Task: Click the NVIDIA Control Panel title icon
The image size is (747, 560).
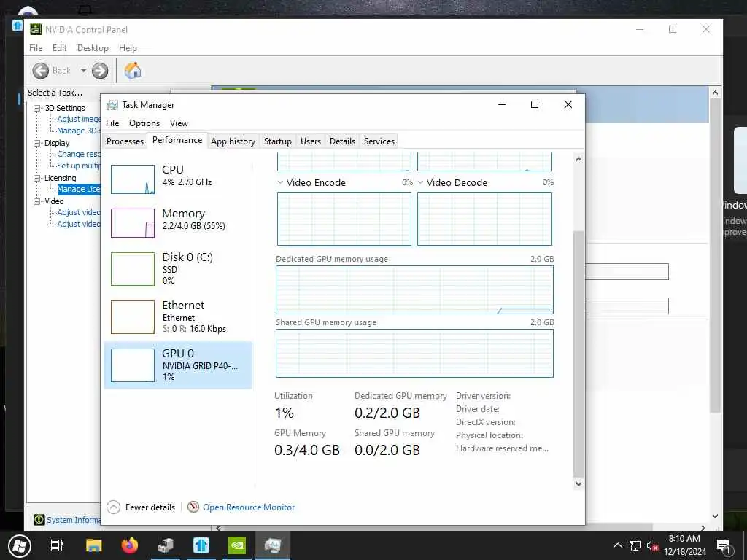Action: point(36,29)
